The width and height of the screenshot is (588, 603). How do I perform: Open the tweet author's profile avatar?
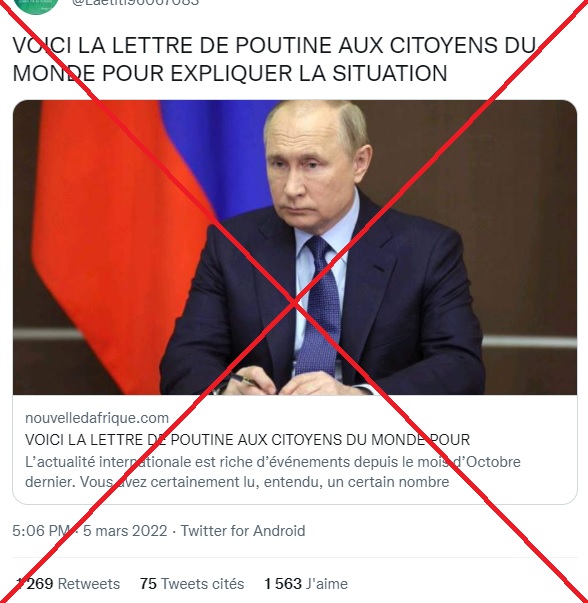click(36, 6)
